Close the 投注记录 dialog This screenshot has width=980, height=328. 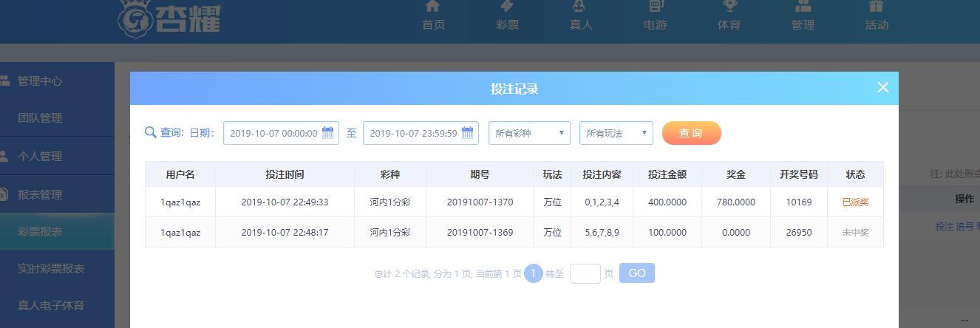tap(882, 87)
